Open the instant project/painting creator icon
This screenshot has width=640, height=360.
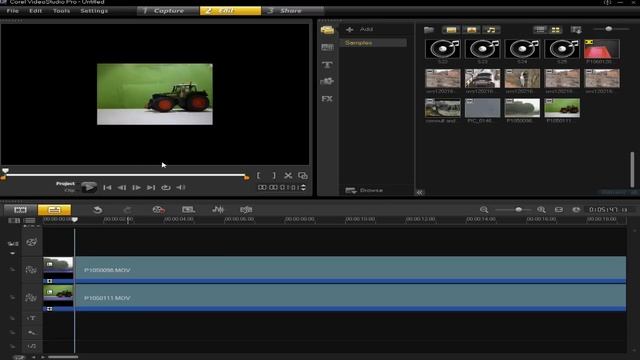pyautogui.click(x=188, y=210)
